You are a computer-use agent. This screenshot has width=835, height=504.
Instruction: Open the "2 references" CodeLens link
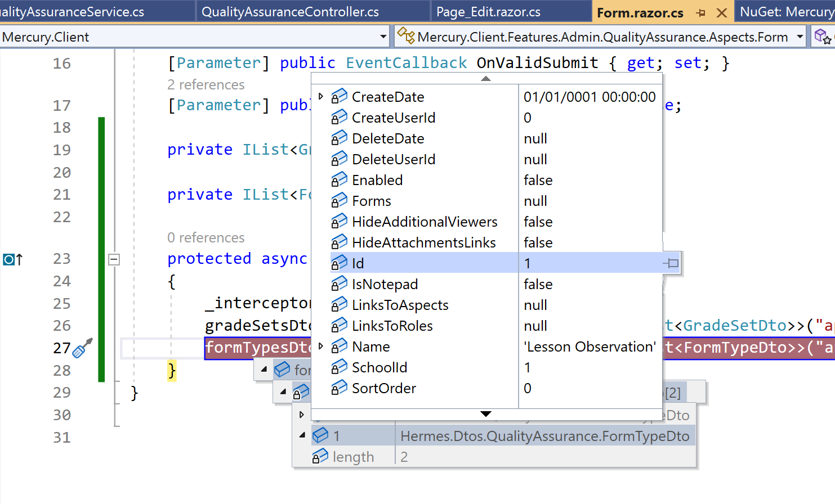206,84
